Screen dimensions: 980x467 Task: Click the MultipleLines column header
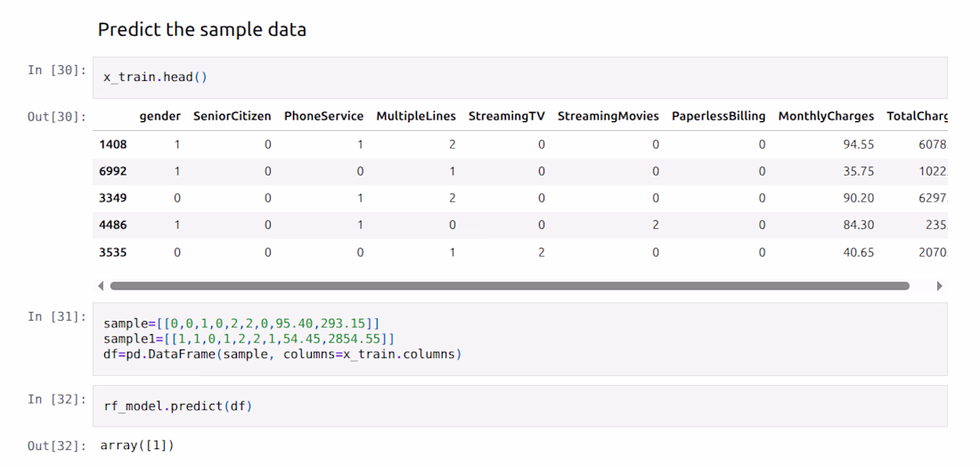pyautogui.click(x=415, y=116)
